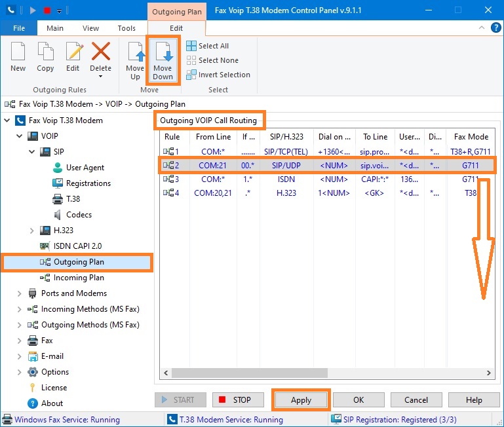Click the STOP button
This screenshot has height=427, width=504.
coord(238,400)
